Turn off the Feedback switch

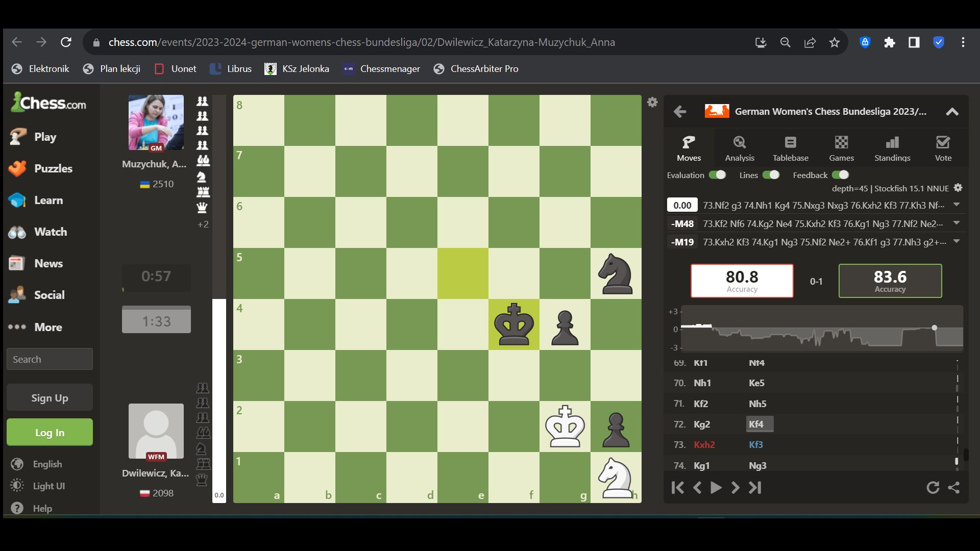[840, 175]
